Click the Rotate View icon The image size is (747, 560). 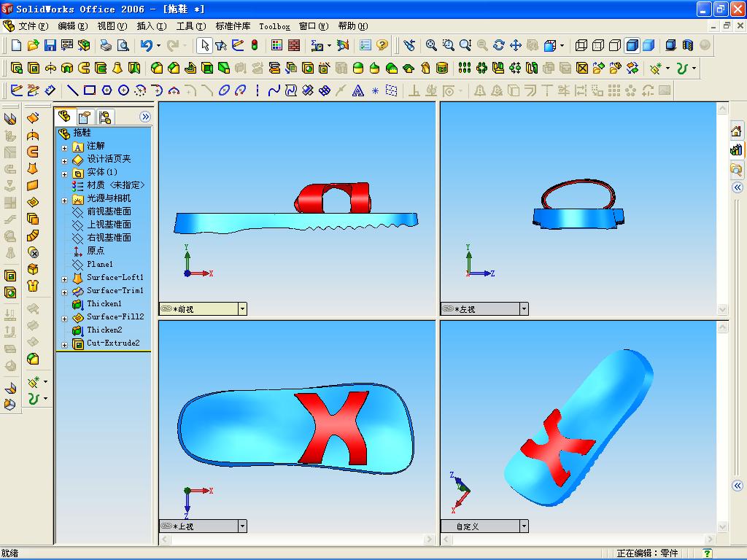pyautogui.click(x=499, y=45)
